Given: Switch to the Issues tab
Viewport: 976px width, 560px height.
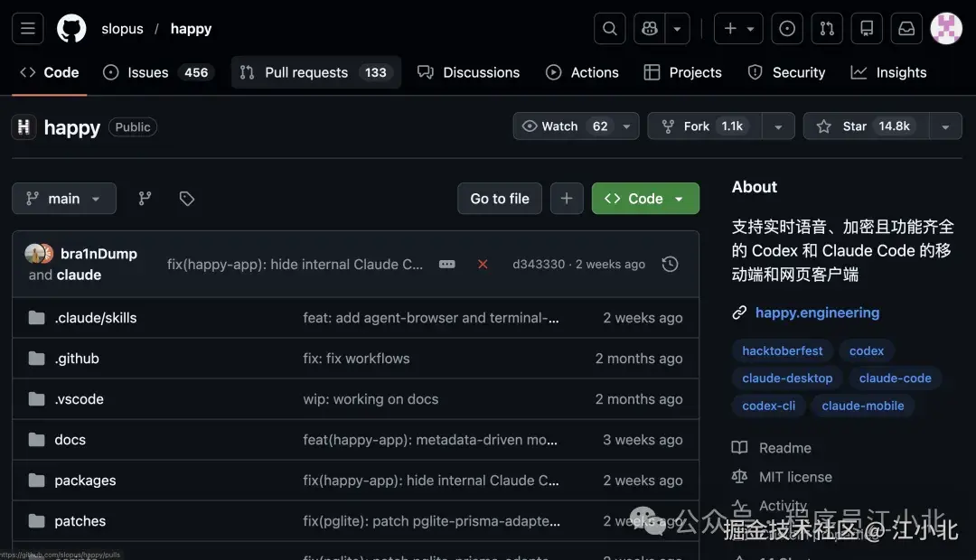Looking at the screenshot, I should pyautogui.click(x=158, y=73).
